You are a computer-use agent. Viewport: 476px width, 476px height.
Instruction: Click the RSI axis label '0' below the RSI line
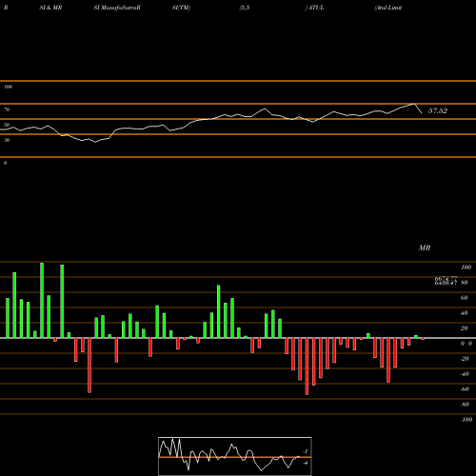[x=5, y=163]
